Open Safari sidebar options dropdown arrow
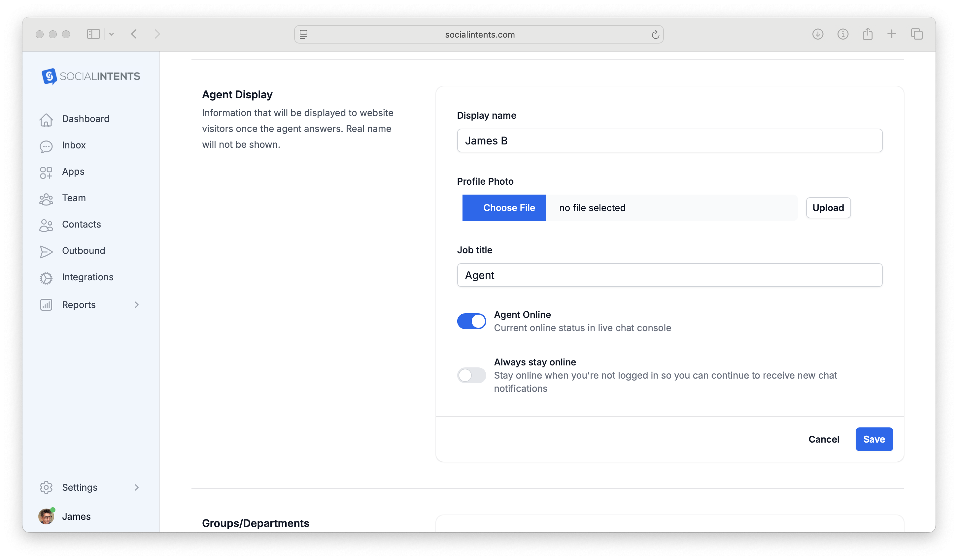 click(111, 34)
